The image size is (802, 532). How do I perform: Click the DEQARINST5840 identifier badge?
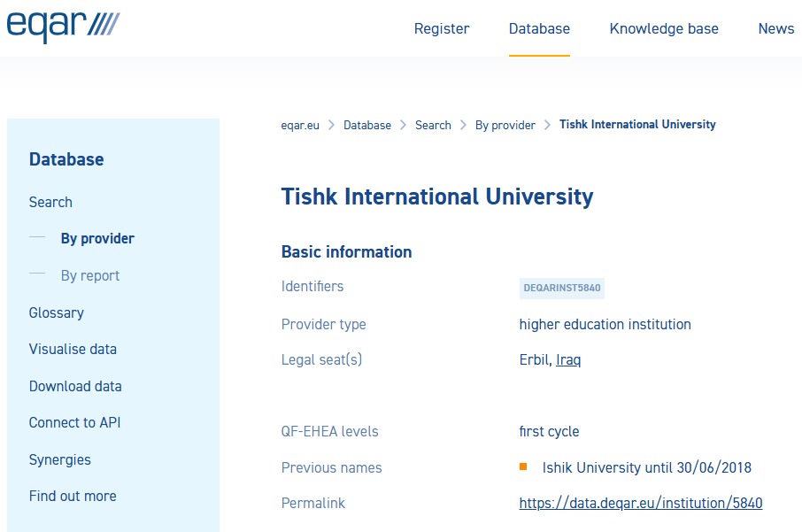pos(561,288)
